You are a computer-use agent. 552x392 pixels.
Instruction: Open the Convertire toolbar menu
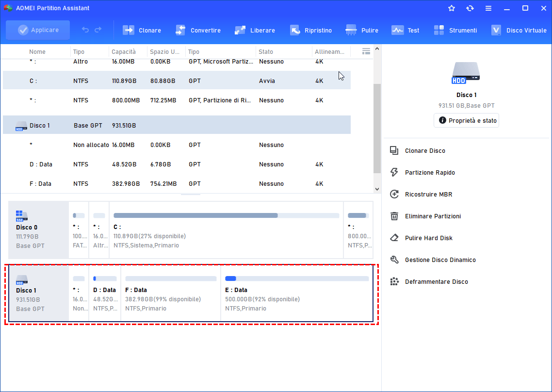[198, 30]
